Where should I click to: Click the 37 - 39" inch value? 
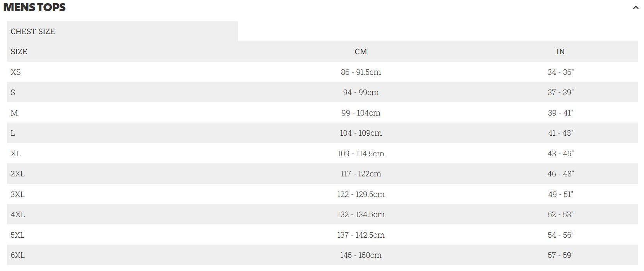click(560, 92)
